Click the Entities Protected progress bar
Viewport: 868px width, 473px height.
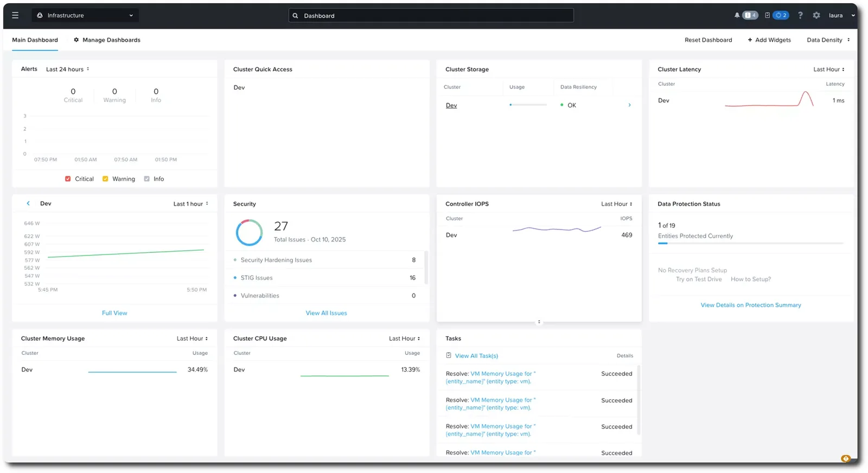(751, 243)
